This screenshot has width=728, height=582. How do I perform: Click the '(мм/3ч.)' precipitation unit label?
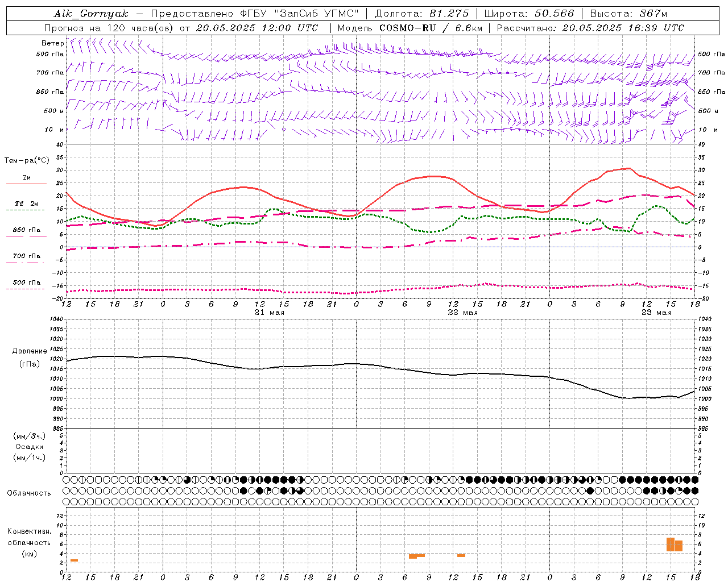pyautogui.click(x=30, y=436)
